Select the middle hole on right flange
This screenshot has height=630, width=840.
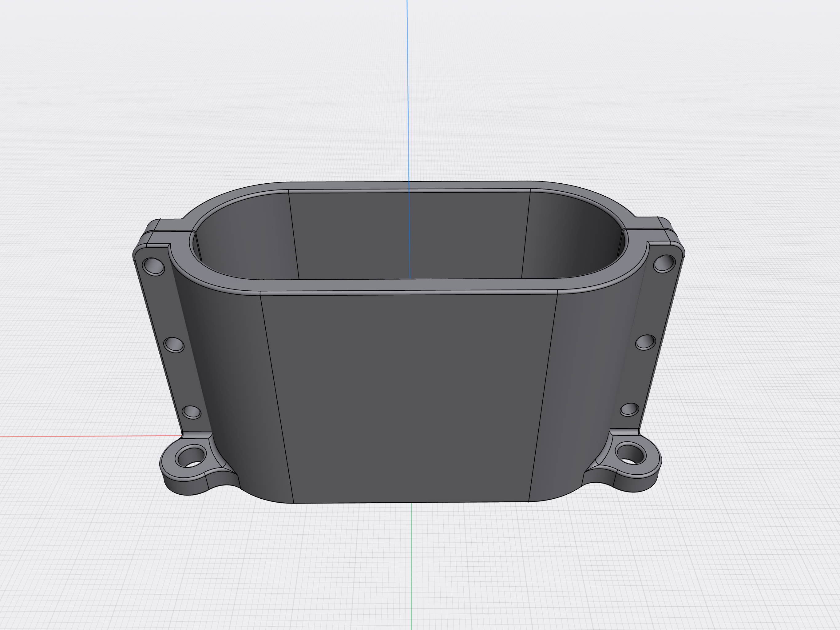coord(646,342)
